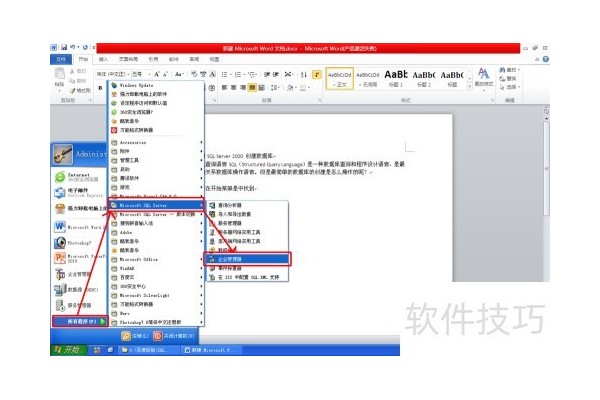Toggle Center alignment button
600x400 pixels.
(234, 88)
